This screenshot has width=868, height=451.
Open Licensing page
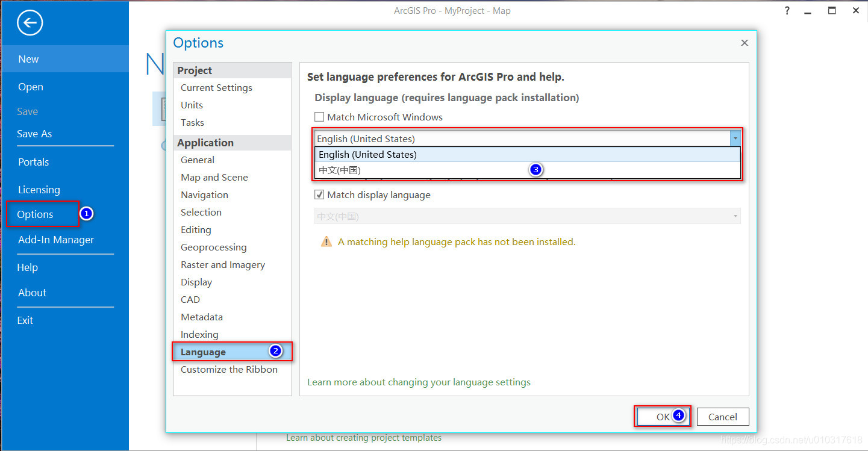pyautogui.click(x=39, y=190)
